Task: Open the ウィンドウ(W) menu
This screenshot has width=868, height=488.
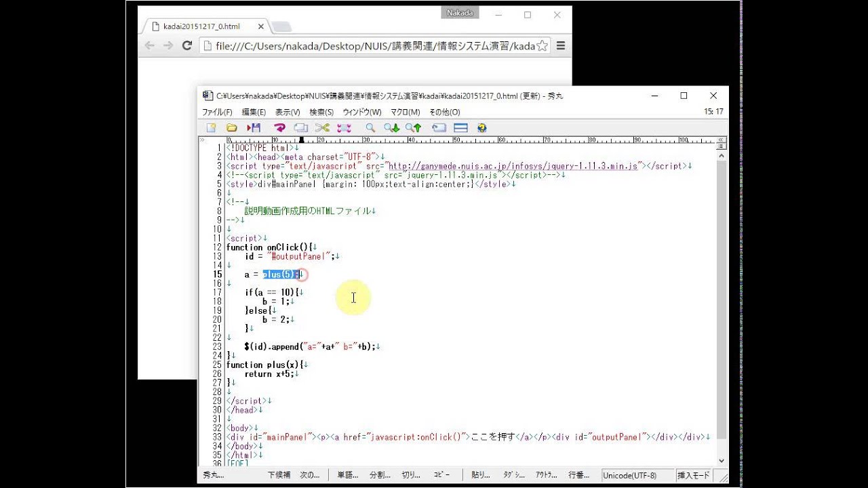Action: 362,112
